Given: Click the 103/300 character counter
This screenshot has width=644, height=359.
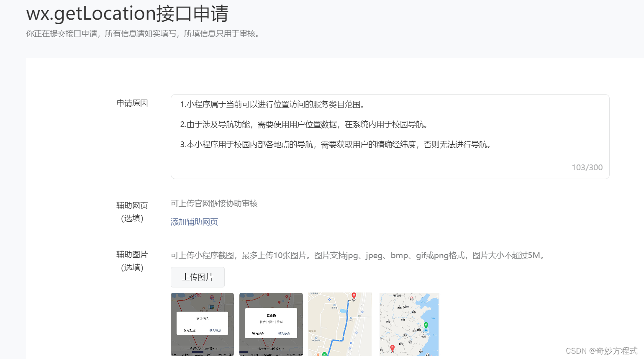Looking at the screenshot, I should click(587, 167).
